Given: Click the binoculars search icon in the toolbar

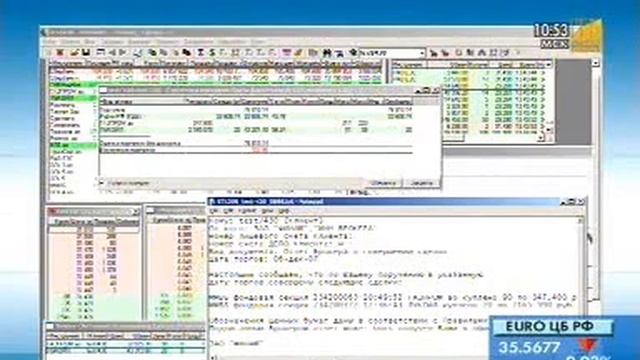Looking at the screenshot, I should click(x=327, y=53).
